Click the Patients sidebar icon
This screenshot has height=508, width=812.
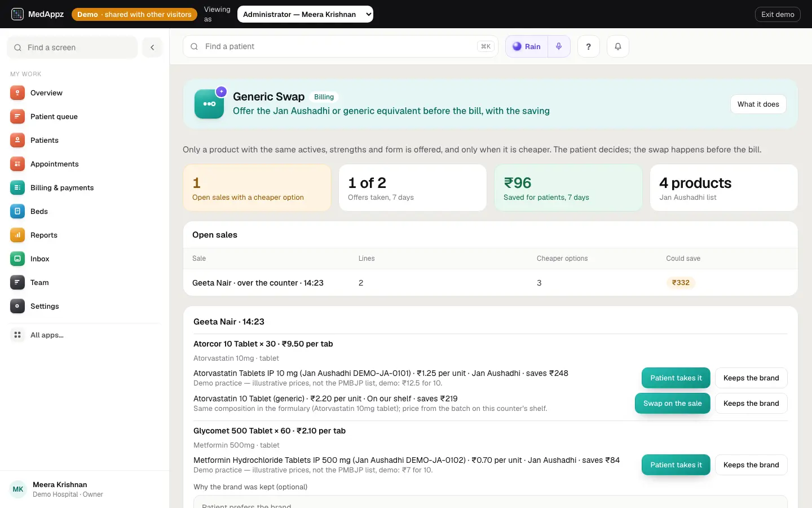click(17, 140)
